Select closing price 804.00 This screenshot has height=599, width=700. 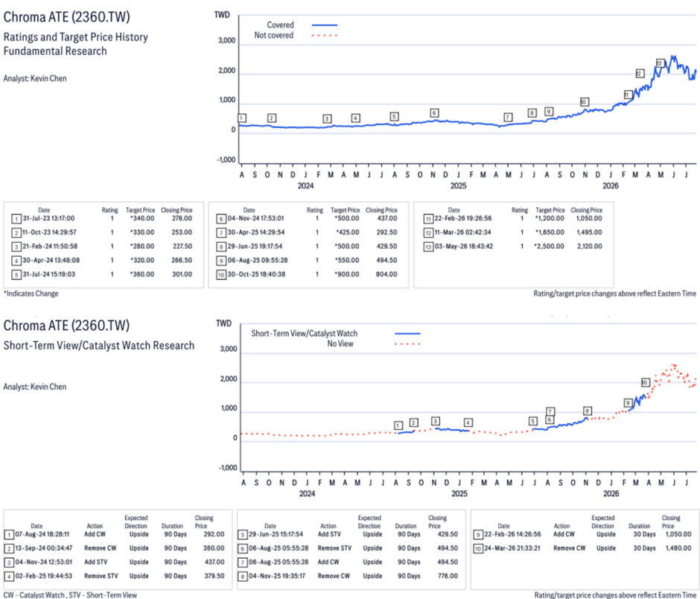386,274
